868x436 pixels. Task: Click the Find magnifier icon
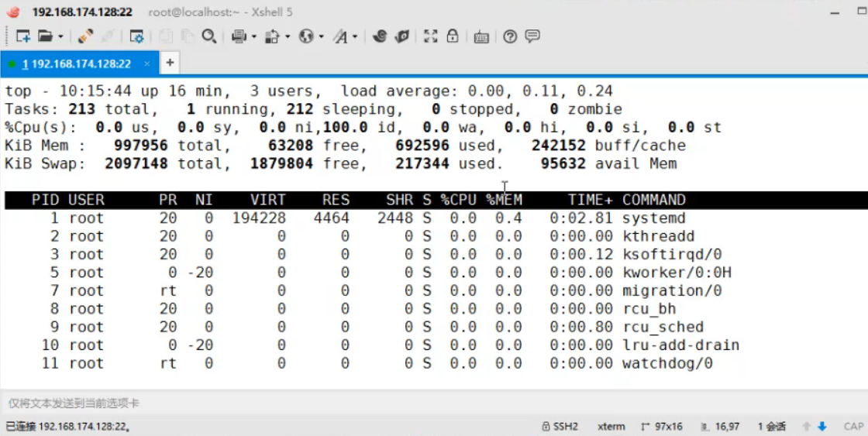[x=208, y=36]
